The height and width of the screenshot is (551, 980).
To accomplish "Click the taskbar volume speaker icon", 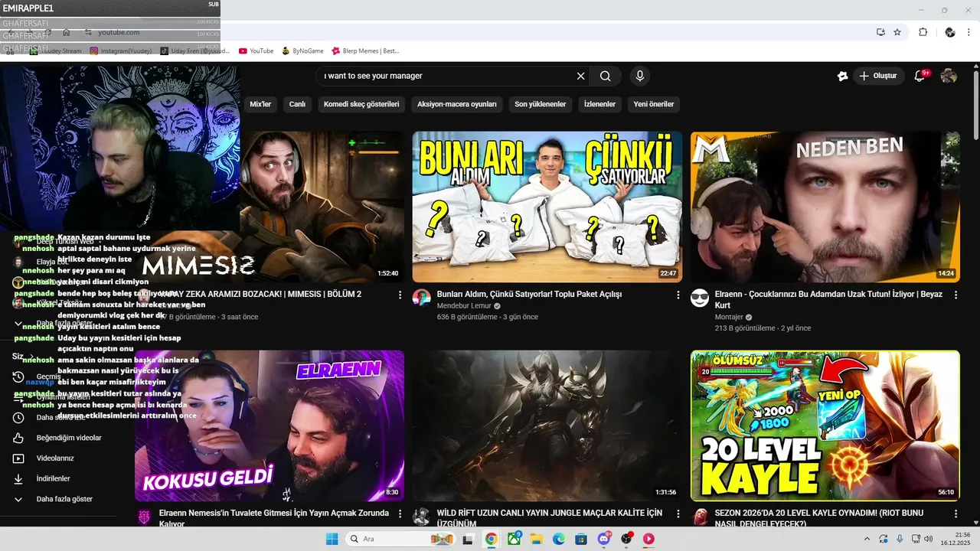I will pyautogui.click(x=928, y=539).
